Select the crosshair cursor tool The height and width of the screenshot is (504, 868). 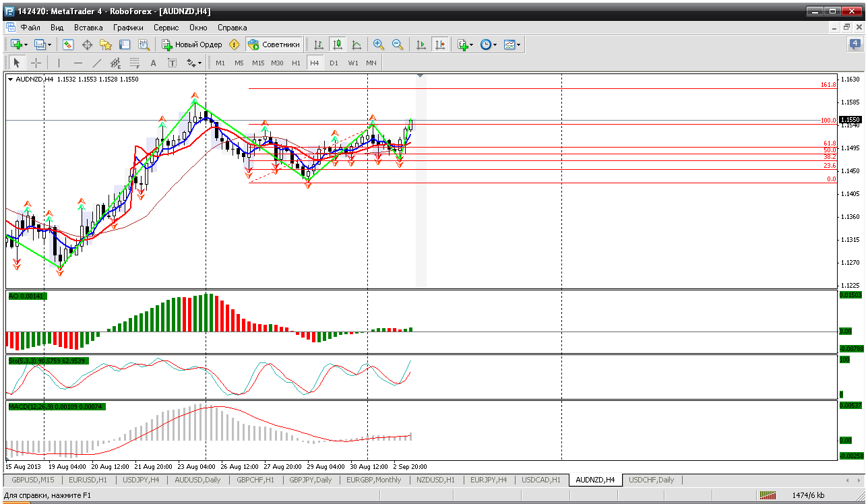pyautogui.click(x=36, y=63)
